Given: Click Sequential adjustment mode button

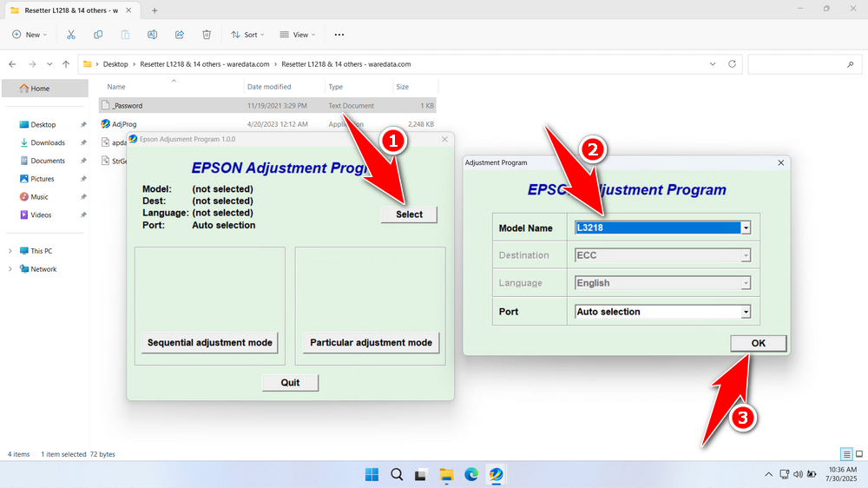Looking at the screenshot, I should point(210,342).
